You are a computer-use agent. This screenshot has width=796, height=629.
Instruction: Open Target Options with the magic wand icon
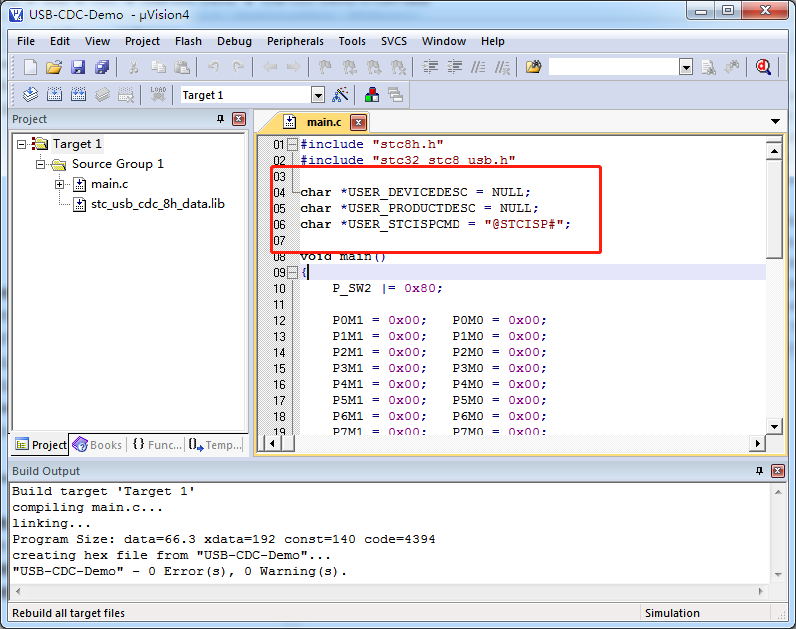[x=340, y=94]
